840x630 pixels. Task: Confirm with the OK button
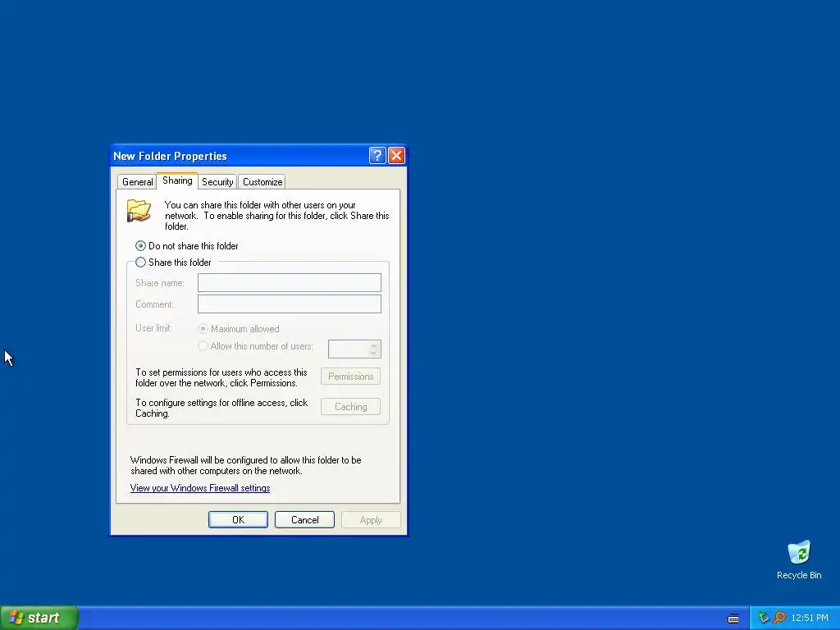point(238,519)
